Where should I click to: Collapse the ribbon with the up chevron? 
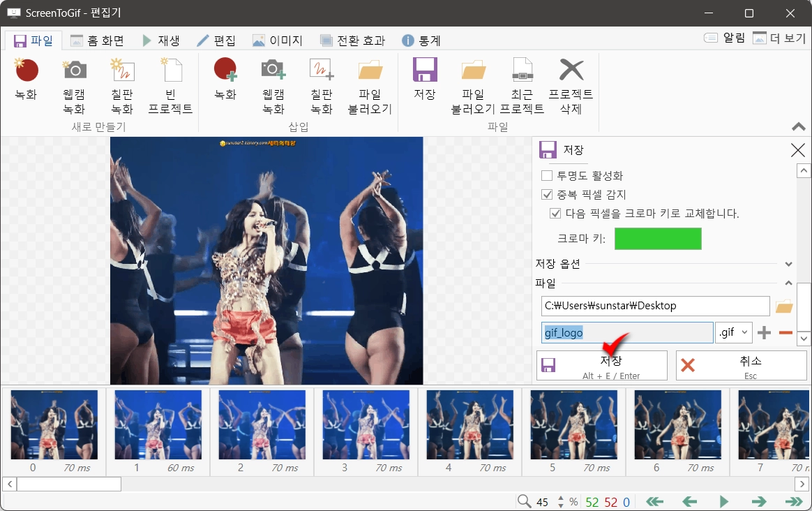tap(799, 126)
